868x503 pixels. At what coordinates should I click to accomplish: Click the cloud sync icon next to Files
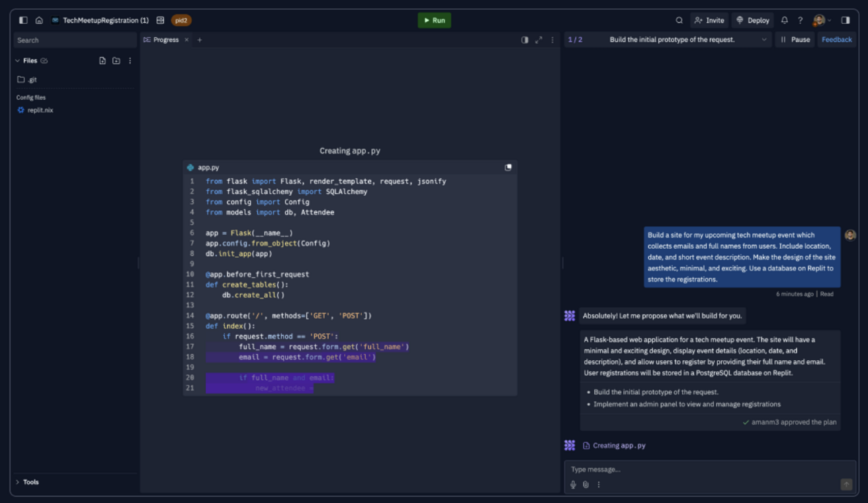click(x=44, y=60)
